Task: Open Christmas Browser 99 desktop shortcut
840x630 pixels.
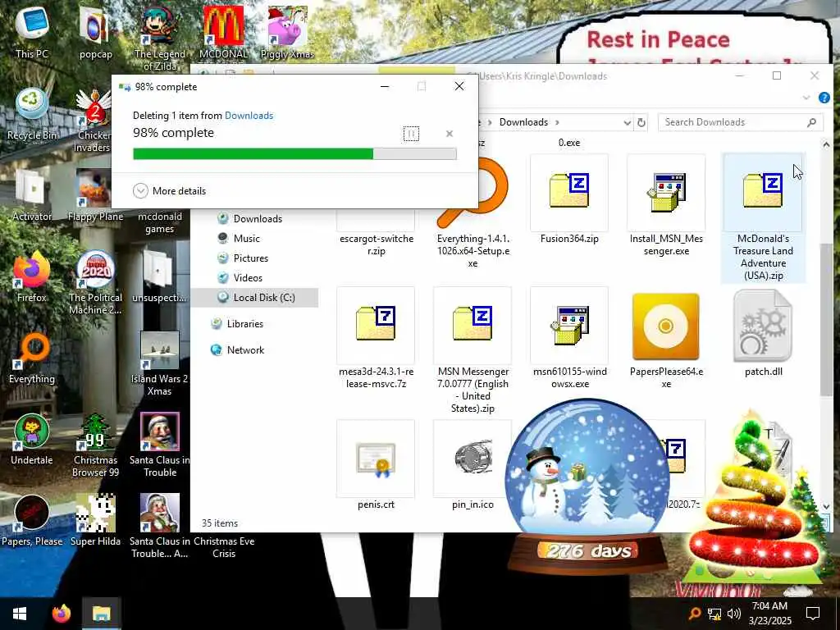Action: tap(95, 445)
